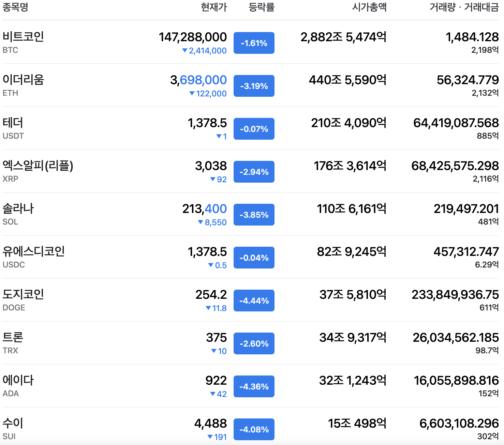Click Ethereum price change 122,000

coord(208,94)
